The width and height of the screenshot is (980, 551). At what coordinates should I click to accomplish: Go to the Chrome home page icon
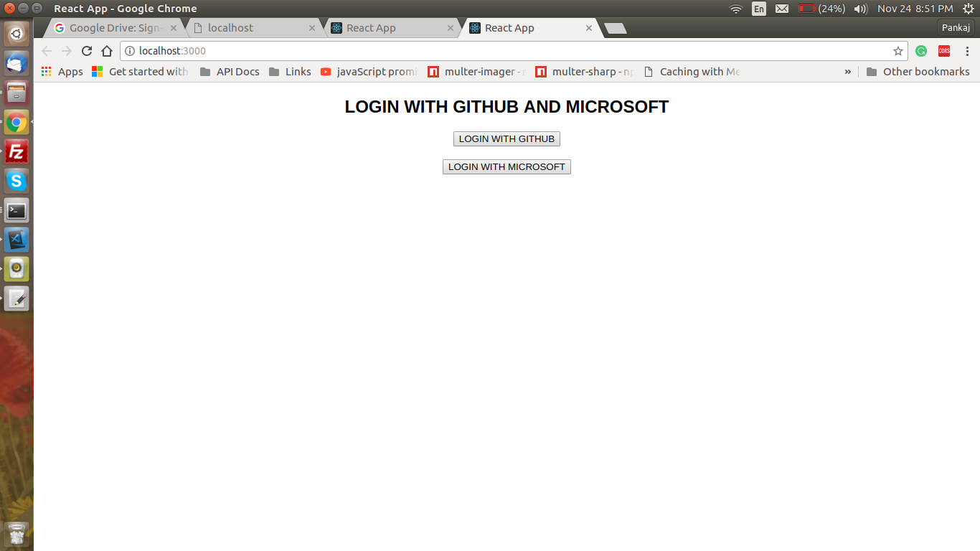point(107,51)
